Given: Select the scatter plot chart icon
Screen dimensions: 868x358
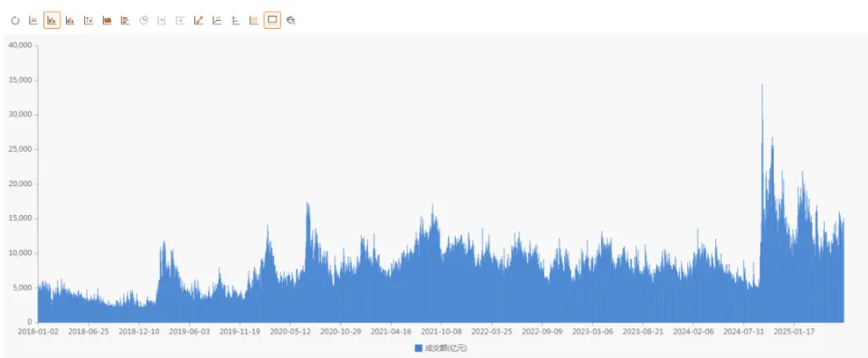Looking at the screenshot, I should (89, 21).
